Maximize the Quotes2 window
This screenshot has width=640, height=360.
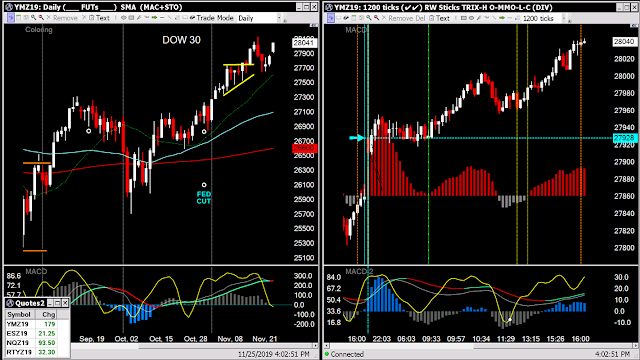point(58,303)
